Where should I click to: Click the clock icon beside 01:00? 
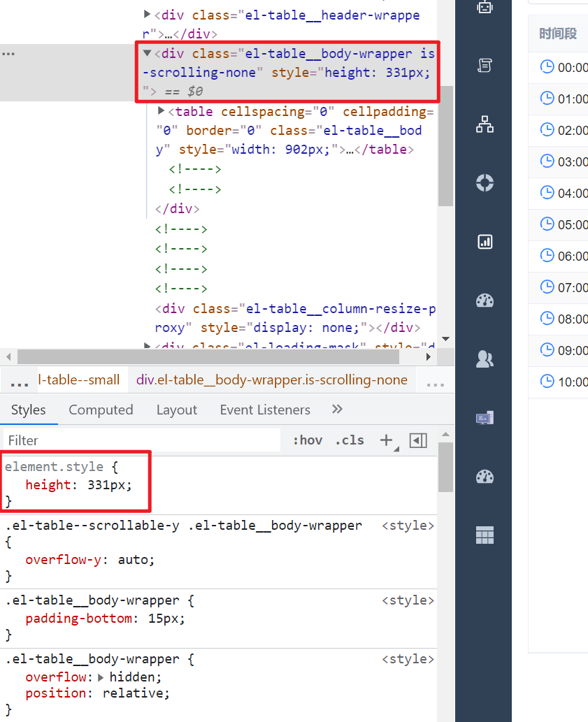click(x=547, y=98)
